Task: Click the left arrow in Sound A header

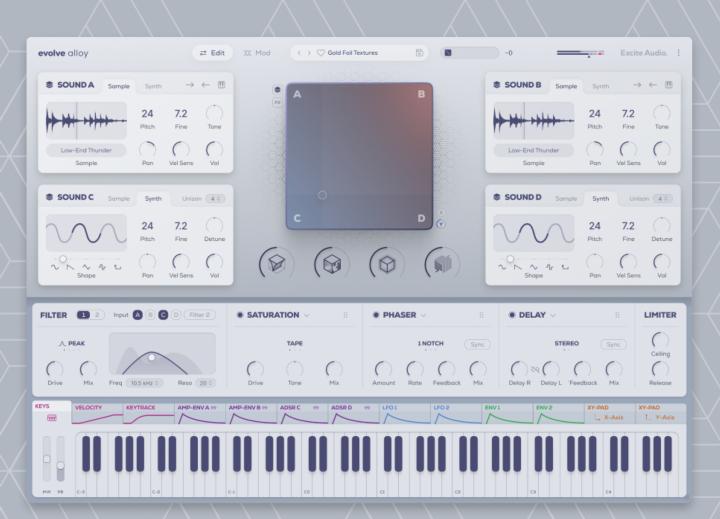Action: (x=205, y=85)
